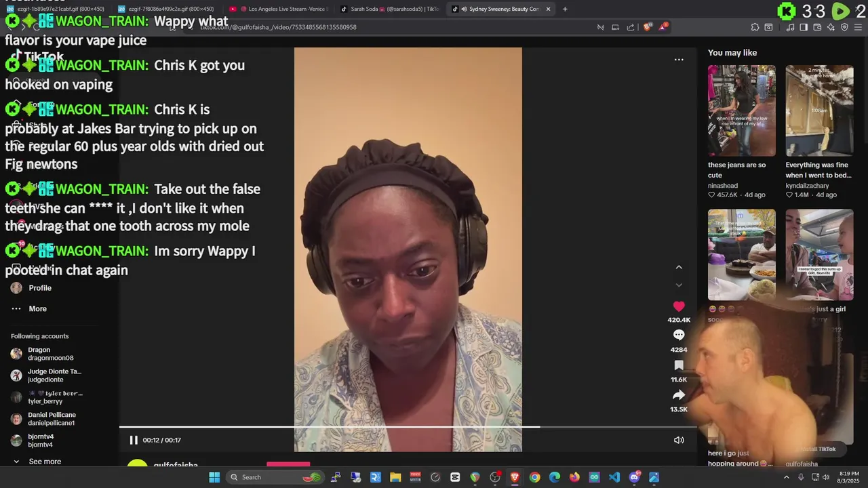Open the Windows Start menu
Viewport: 868px width, 488px height.
pyautogui.click(x=214, y=477)
